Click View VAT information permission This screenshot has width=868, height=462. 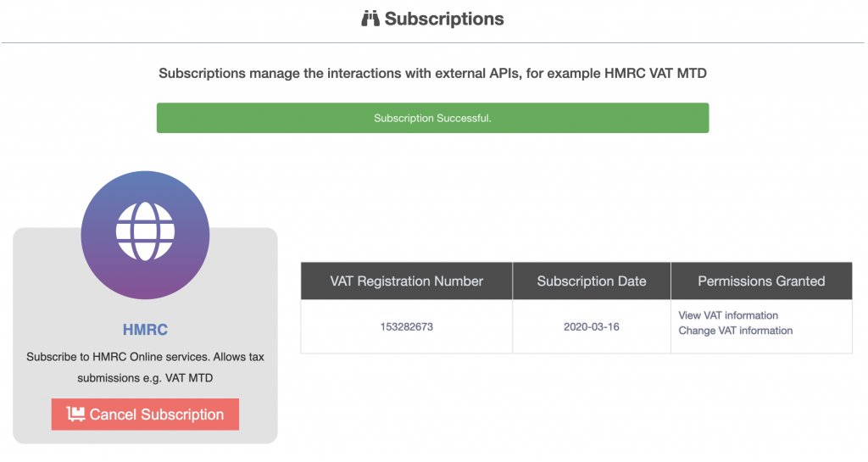point(728,315)
